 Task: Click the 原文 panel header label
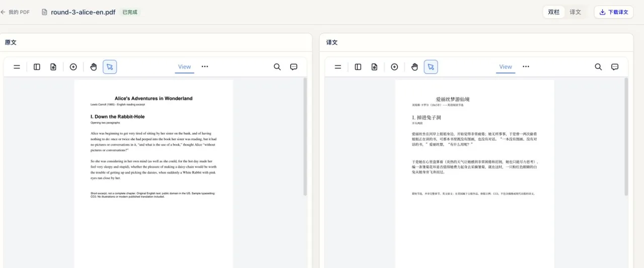[x=11, y=42]
